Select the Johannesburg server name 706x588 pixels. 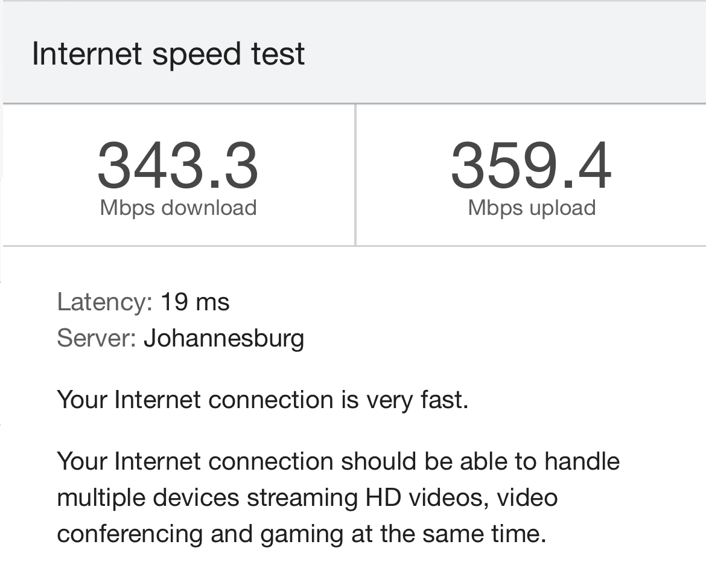tap(224, 338)
